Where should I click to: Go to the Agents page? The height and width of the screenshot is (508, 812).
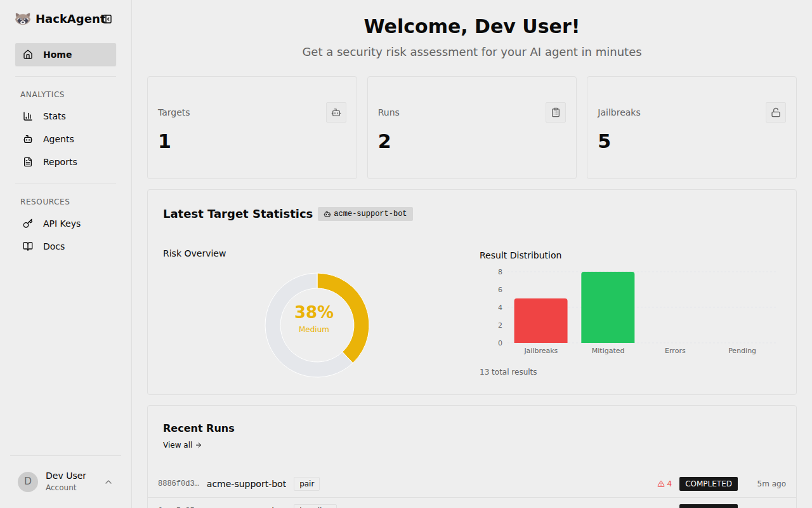click(65, 139)
